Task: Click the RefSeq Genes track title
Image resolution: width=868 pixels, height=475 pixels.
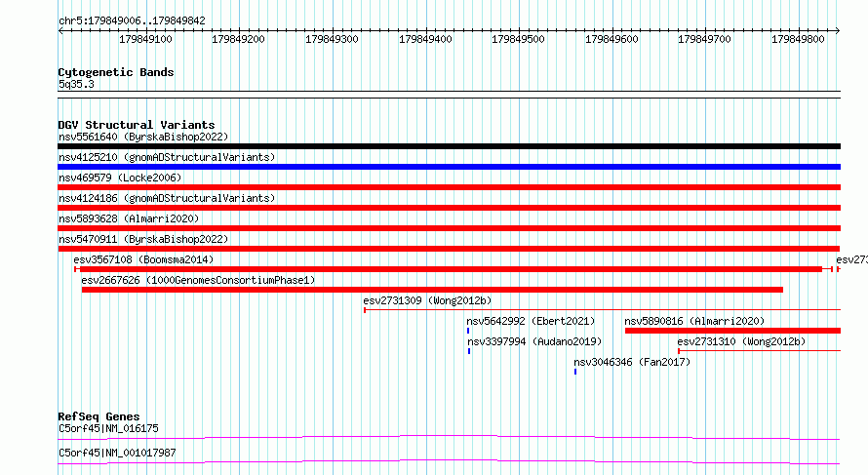Action: (99, 416)
